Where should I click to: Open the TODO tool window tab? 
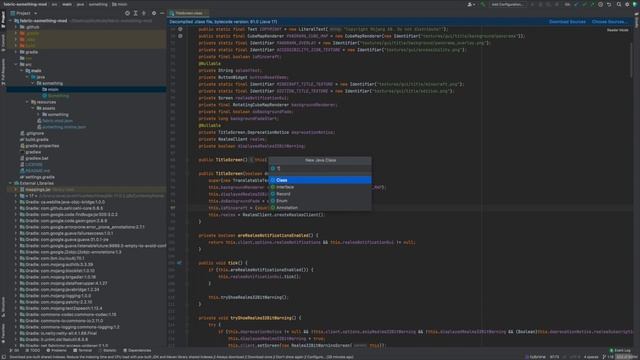point(33,350)
